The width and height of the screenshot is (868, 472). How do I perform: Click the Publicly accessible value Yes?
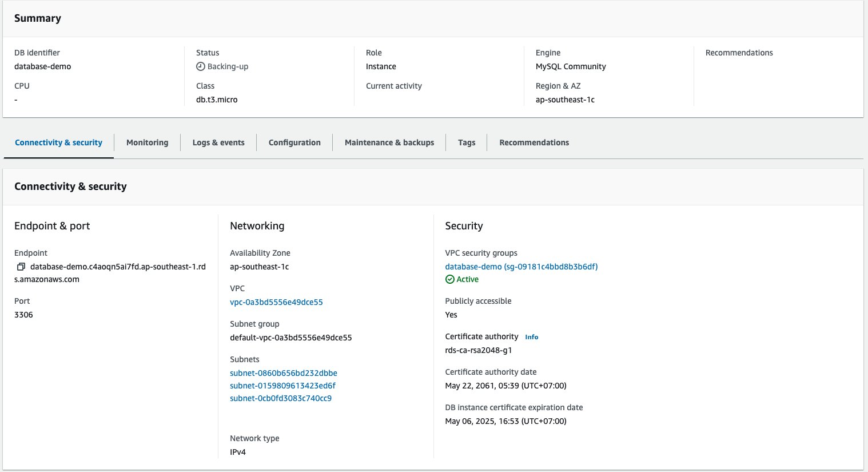tap(451, 315)
